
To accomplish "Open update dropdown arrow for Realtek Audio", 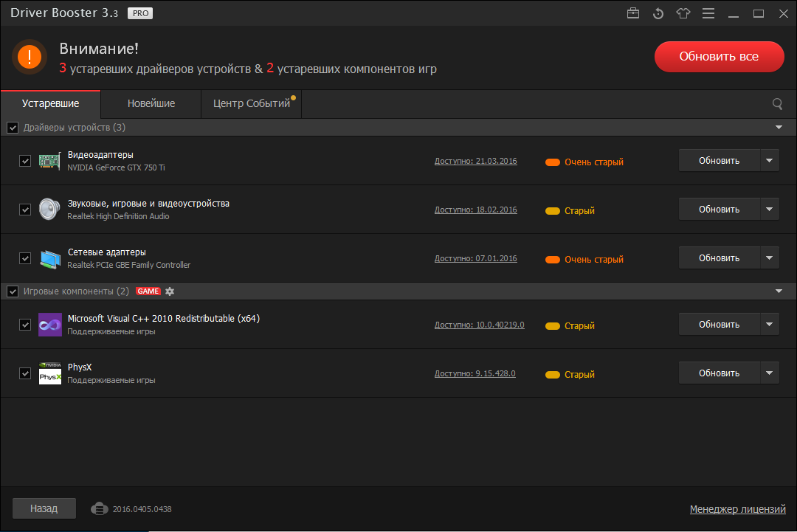I will 770,210.
